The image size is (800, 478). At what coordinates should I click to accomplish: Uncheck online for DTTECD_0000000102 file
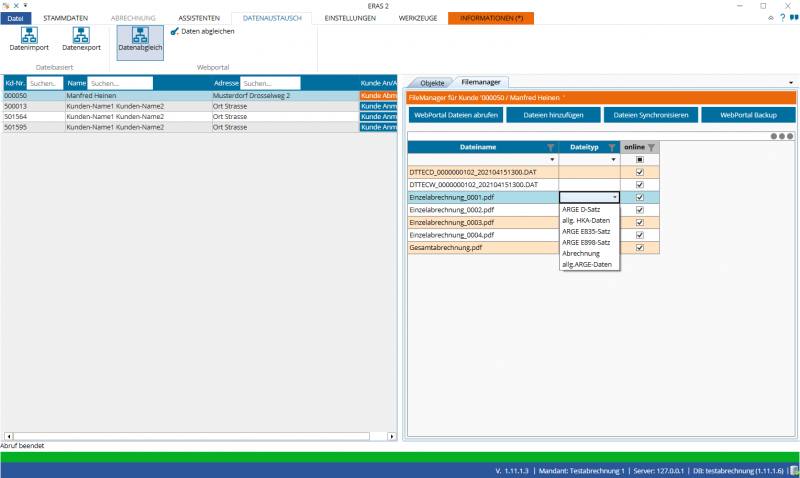(640, 172)
